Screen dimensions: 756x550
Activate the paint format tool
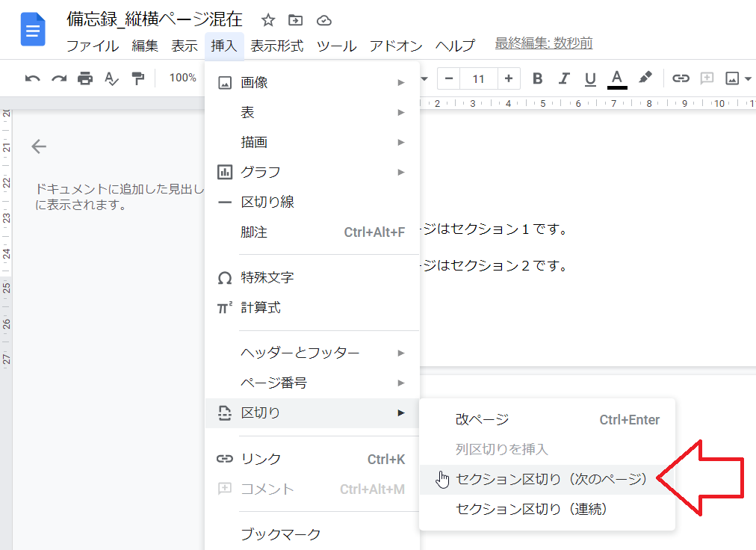138,78
